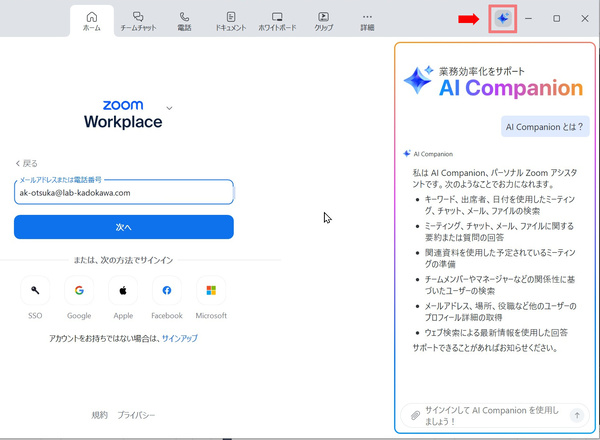Click the SSO label text

pyautogui.click(x=35, y=316)
